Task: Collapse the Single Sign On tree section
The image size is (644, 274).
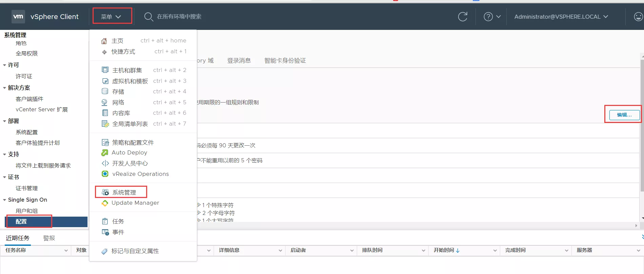Action: tap(5, 200)
